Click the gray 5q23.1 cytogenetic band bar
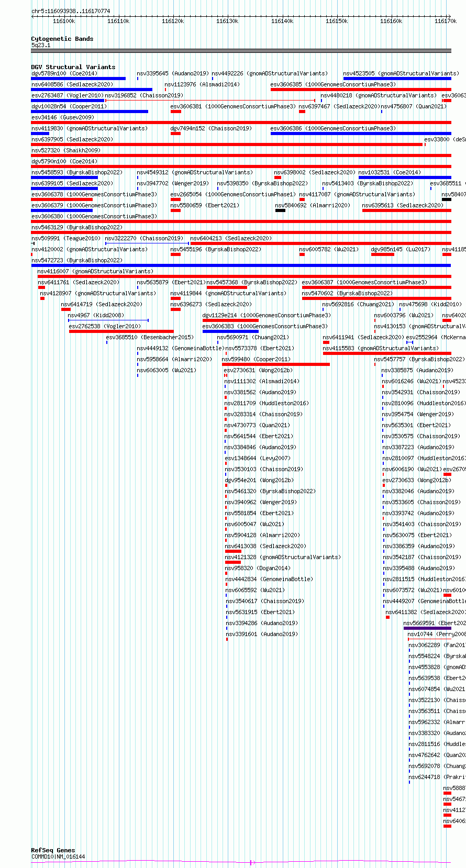 (241, 51)
